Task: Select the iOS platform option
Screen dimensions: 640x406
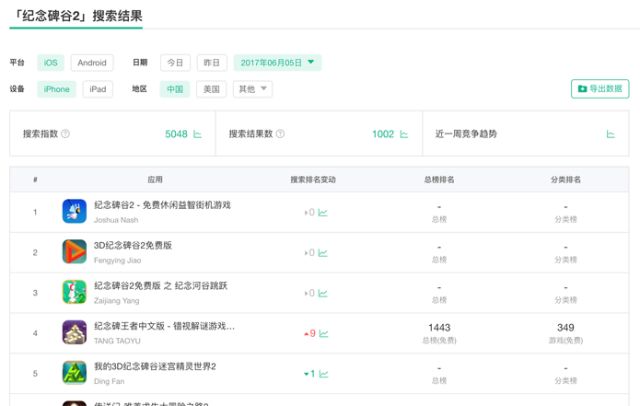Action: 50,62
